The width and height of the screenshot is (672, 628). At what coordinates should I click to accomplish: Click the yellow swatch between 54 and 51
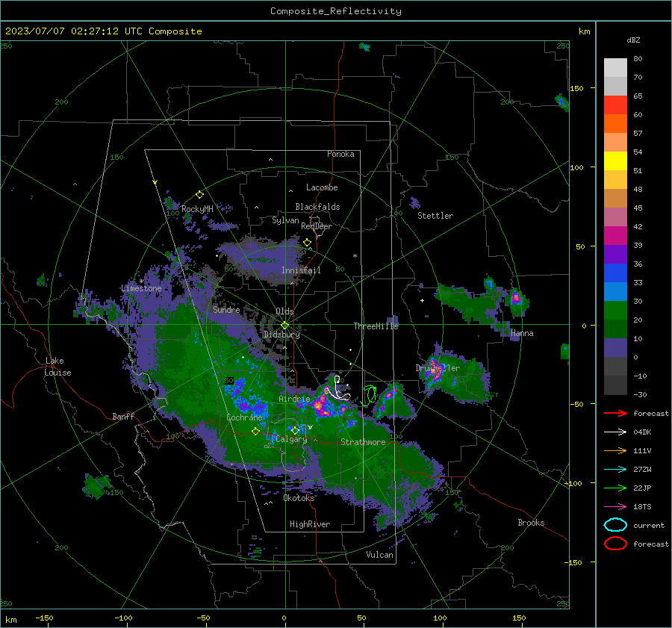point(615,161)
